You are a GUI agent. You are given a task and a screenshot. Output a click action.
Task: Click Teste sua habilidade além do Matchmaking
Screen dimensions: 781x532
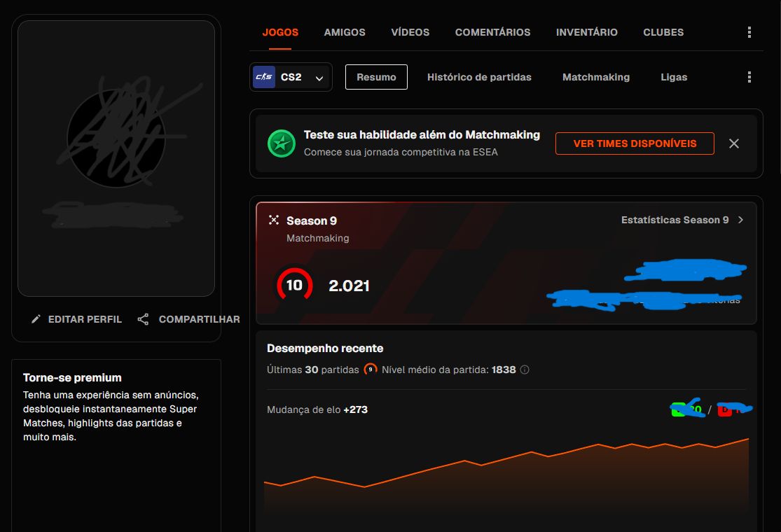pyautogui.click(x=422, y=135)
